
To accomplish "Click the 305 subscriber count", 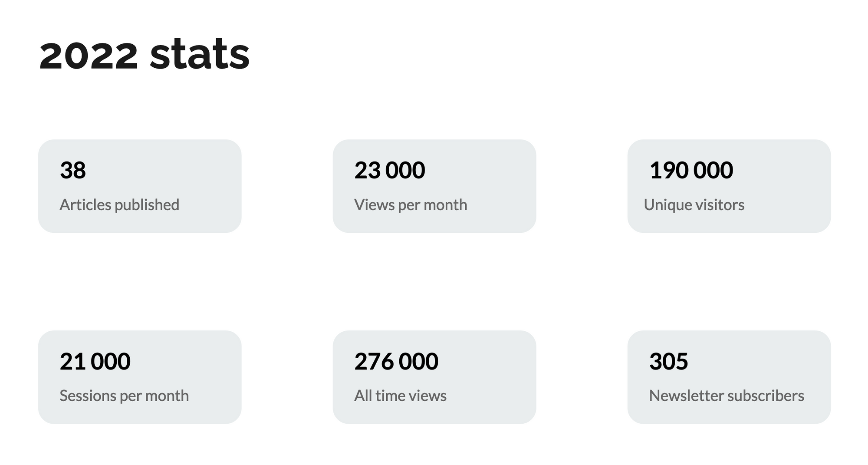I will (x=669, y=361).
